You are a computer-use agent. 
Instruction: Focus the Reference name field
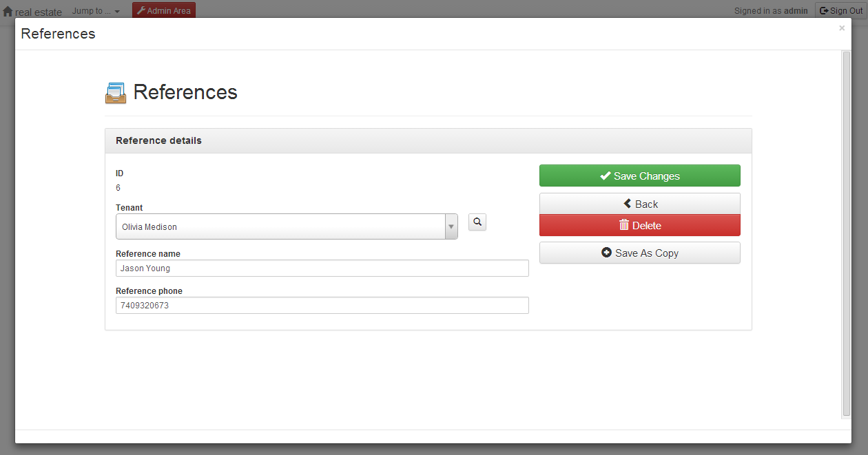tap(322, 268)
